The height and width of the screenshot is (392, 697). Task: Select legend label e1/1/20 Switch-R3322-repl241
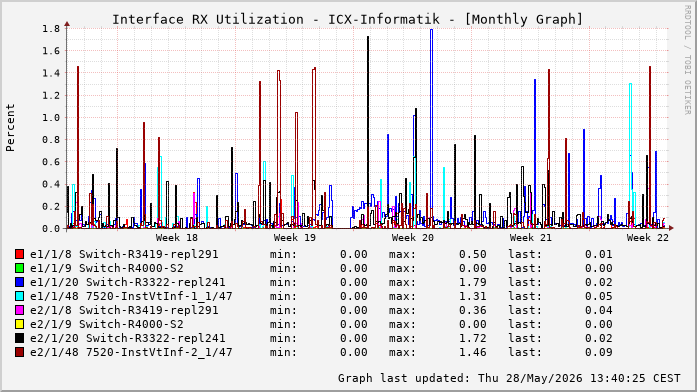tap(128, 282)
